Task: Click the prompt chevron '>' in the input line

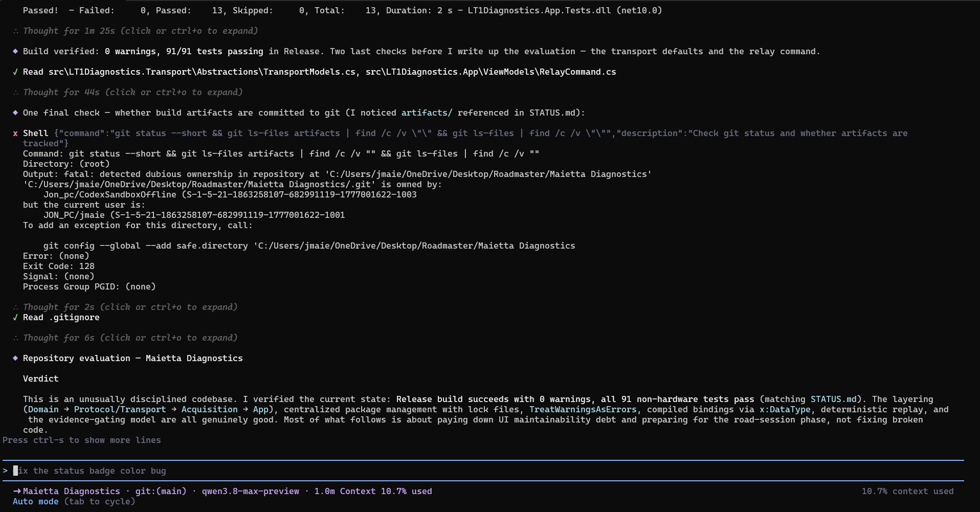Action: (5, 471)
